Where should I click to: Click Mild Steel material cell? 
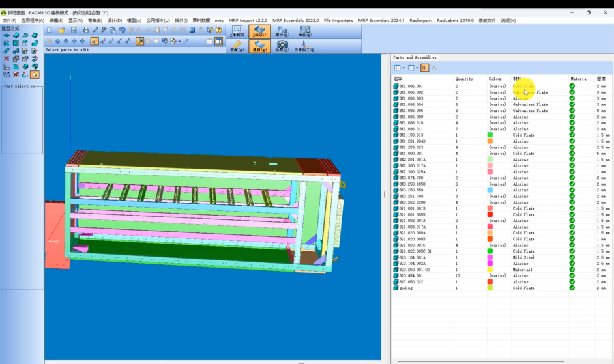(523, 258)
